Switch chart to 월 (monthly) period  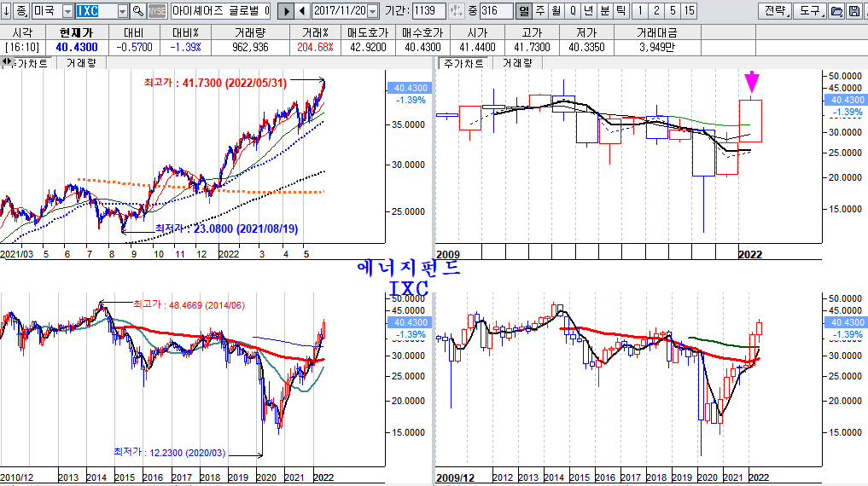[x=556, y=11]
